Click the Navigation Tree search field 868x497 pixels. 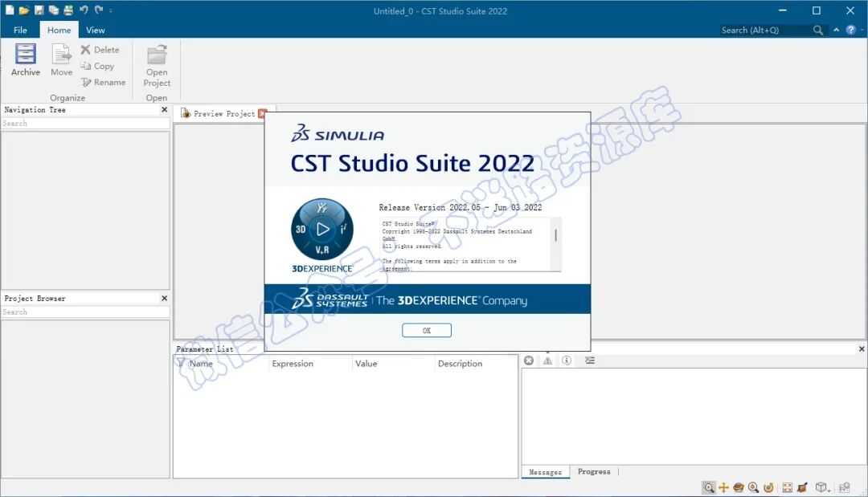click(85, 124)
